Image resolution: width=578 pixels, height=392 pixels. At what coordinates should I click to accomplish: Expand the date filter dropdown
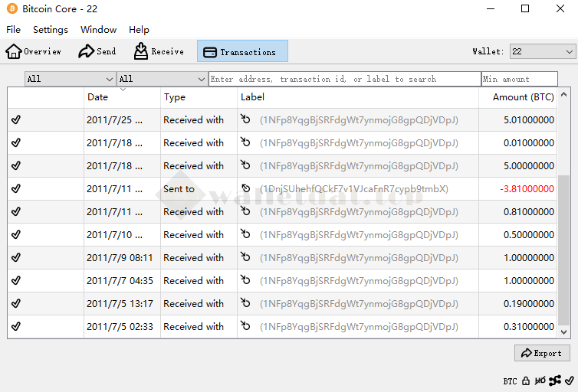(70, 79)
